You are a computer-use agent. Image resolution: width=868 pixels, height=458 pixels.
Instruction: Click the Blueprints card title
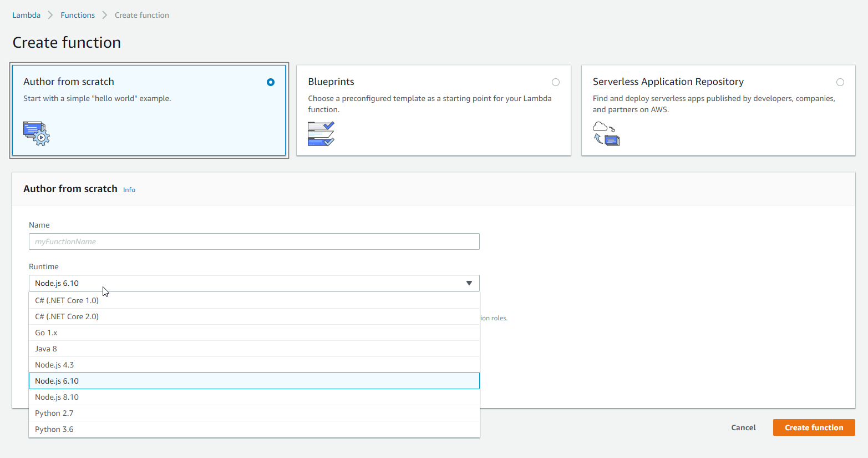pos(331,82)
